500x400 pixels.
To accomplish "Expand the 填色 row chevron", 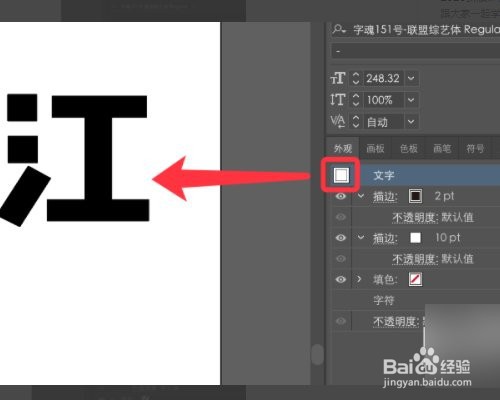I will 359,279.
